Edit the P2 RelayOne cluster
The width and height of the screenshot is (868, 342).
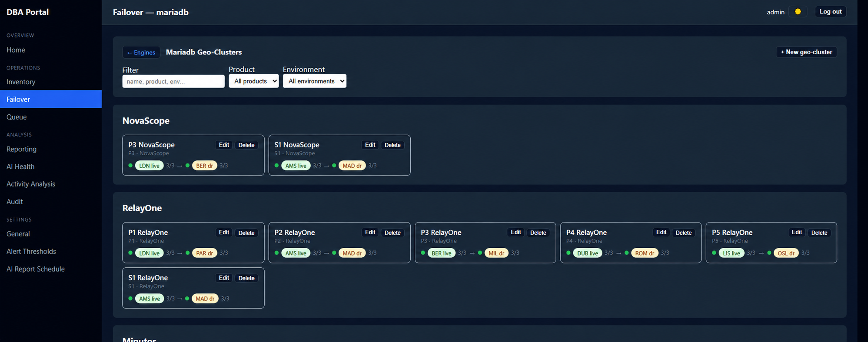pos(370,232)
